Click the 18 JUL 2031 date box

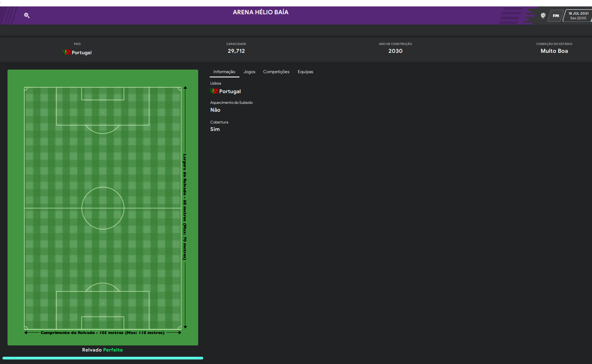[578, 16]
